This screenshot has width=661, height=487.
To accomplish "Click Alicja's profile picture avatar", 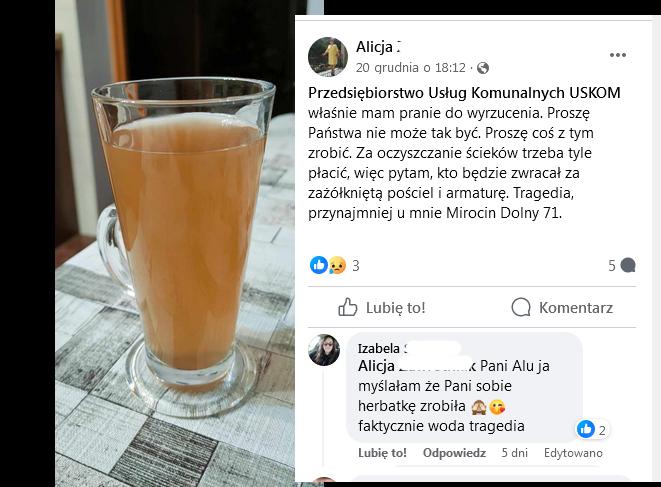I will tap(328, 57).
